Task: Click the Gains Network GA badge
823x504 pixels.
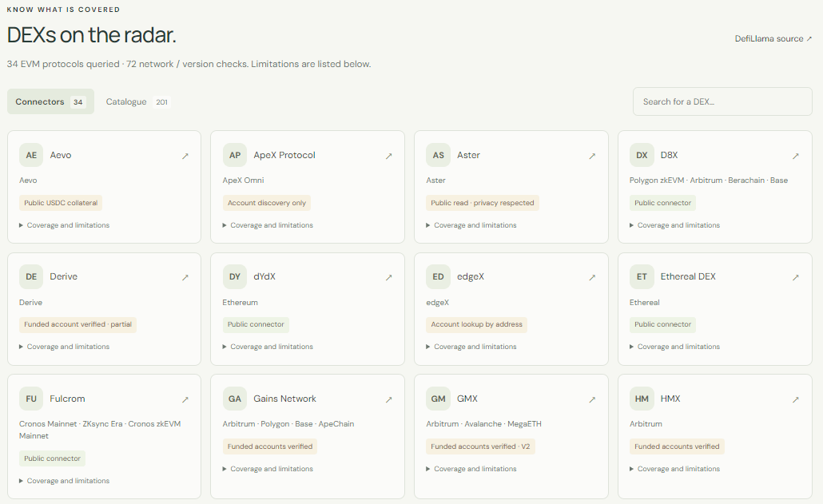Action: tap(235, 399)
